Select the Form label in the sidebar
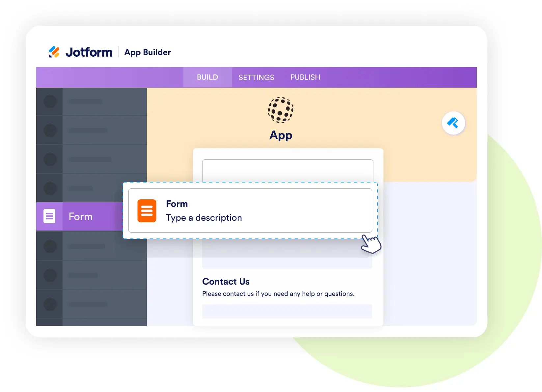The width and height of the screenshot is (542, 392). point(81,217)
